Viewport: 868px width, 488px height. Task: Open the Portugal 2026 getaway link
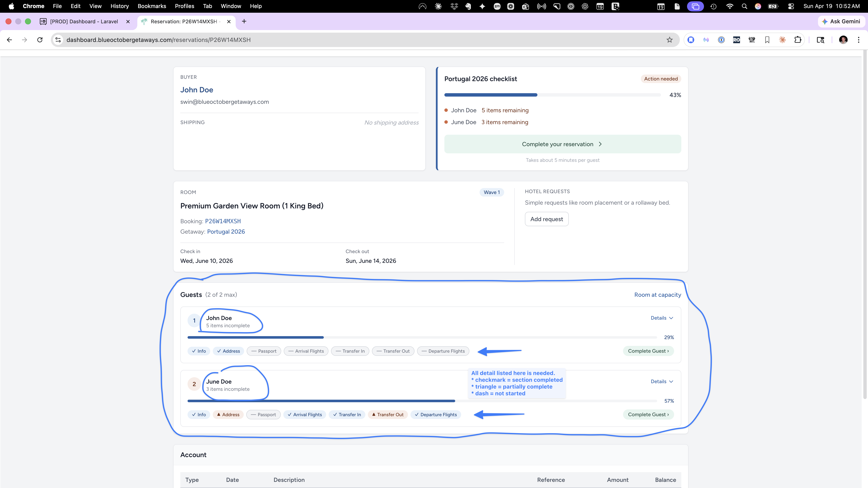[226, 232]
